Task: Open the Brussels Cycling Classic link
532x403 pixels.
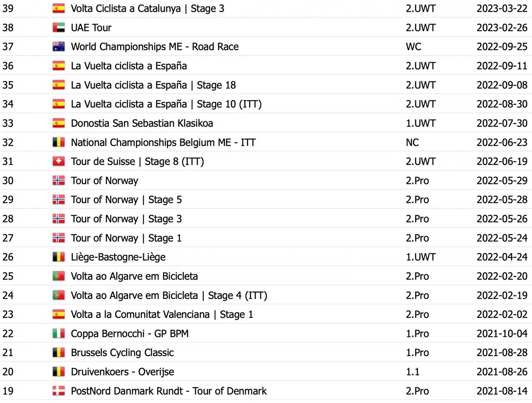Action: coord(123,353)
